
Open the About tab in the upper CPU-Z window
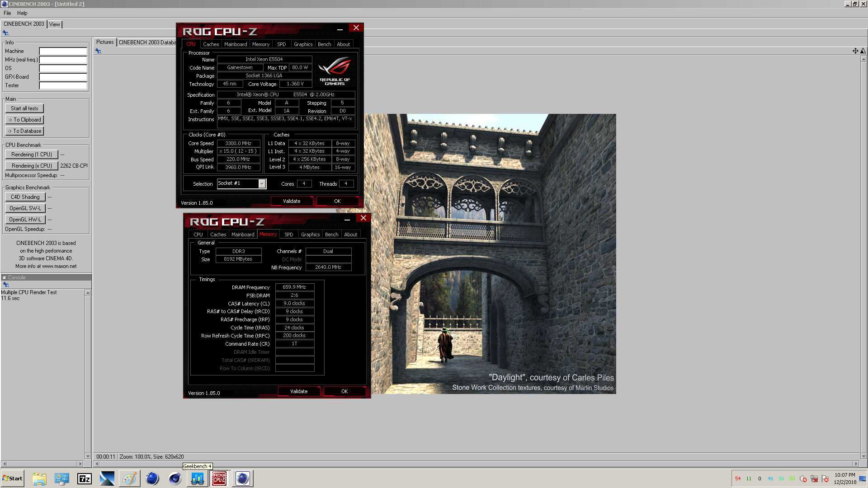pyautogui.click(x=343, y=44)
